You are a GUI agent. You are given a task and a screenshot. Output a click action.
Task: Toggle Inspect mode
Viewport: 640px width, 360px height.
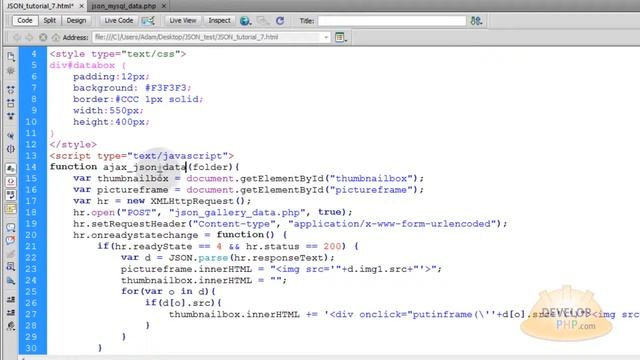[x=219, y=20]
